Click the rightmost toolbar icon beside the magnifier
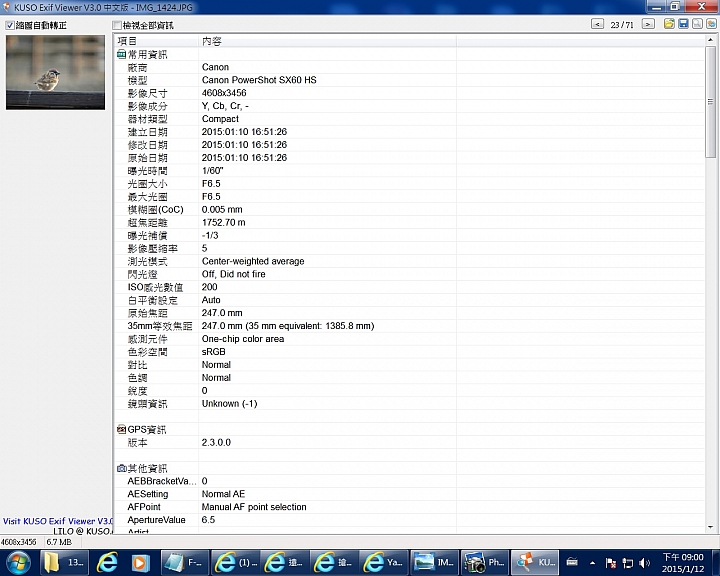 [711, 24]
